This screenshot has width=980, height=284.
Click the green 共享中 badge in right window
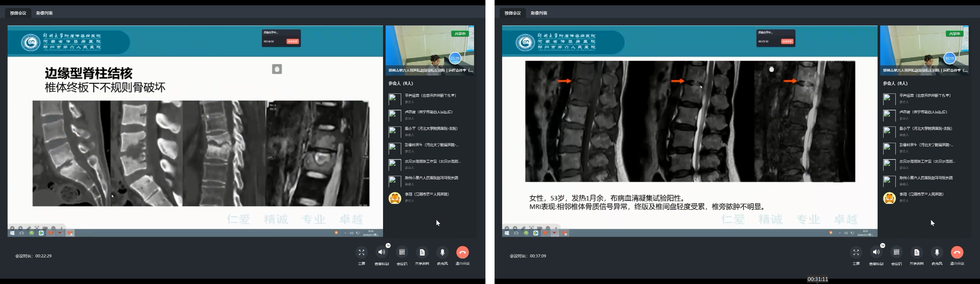[x=955, y=34]
